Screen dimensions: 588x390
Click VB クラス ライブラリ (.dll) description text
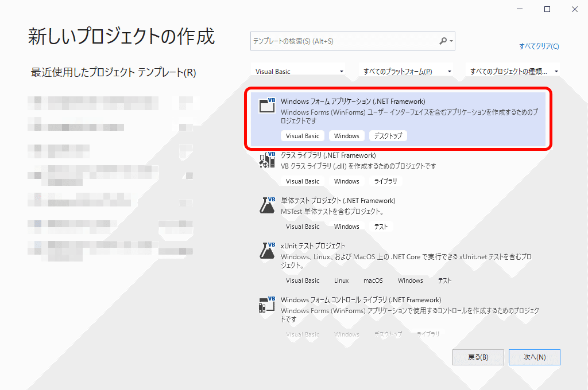[x=358, y=166]
